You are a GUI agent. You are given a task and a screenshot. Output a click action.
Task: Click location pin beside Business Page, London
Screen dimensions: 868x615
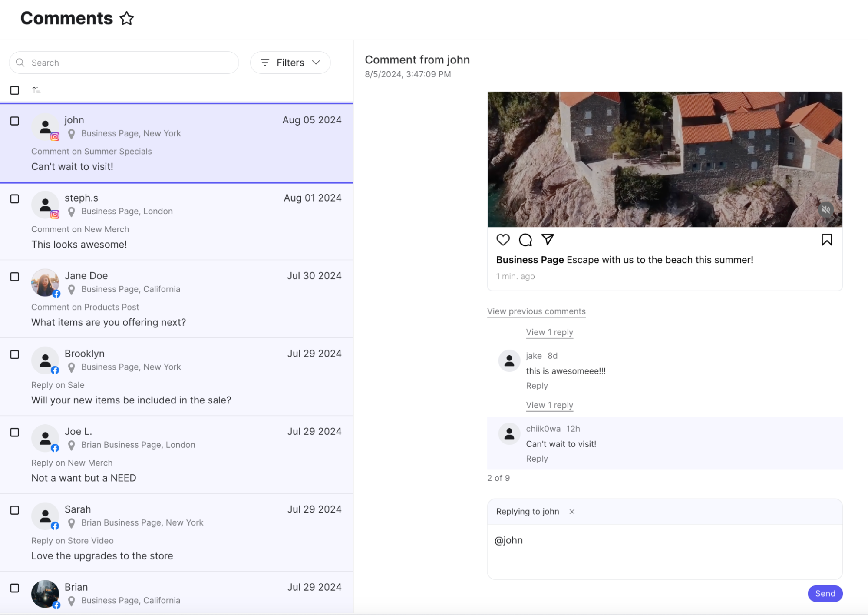[x=72, y=212]
